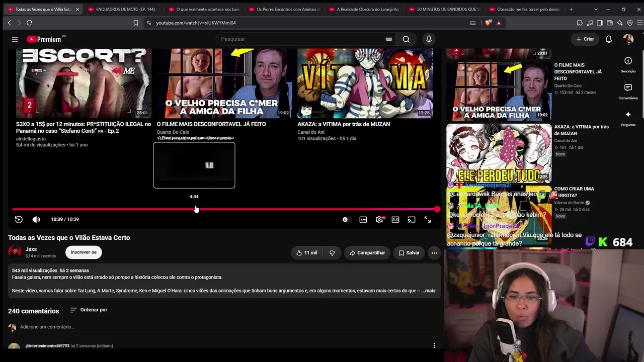
Task: Bookmark this page in the address bar
Action: coord(136,23)
